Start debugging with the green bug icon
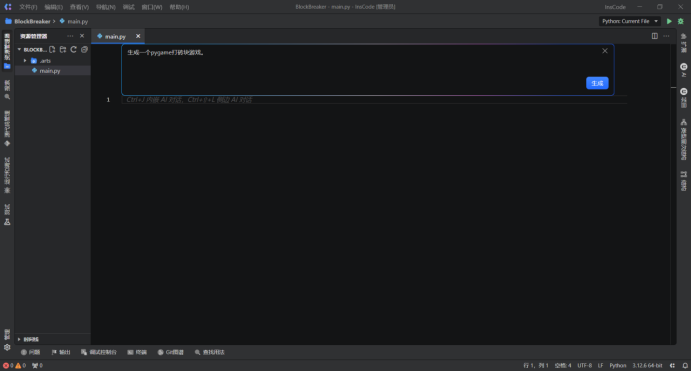Viewport: 692px width, 371px height. tap(681, 21)
